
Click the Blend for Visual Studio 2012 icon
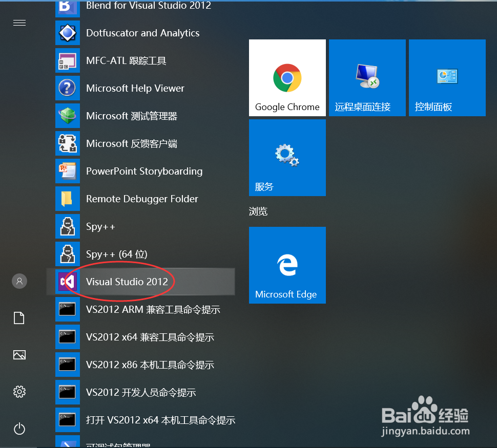click(68, 8)
